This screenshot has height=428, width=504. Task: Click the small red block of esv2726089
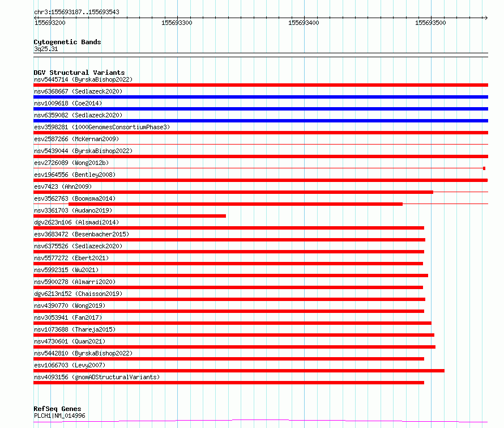484,168
